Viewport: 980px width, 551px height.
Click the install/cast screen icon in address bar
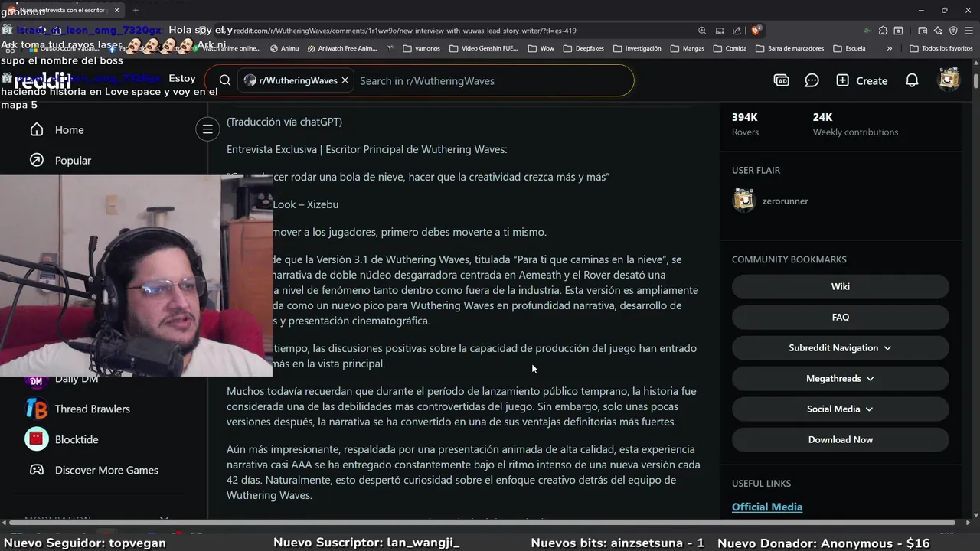tap(720, 31)
